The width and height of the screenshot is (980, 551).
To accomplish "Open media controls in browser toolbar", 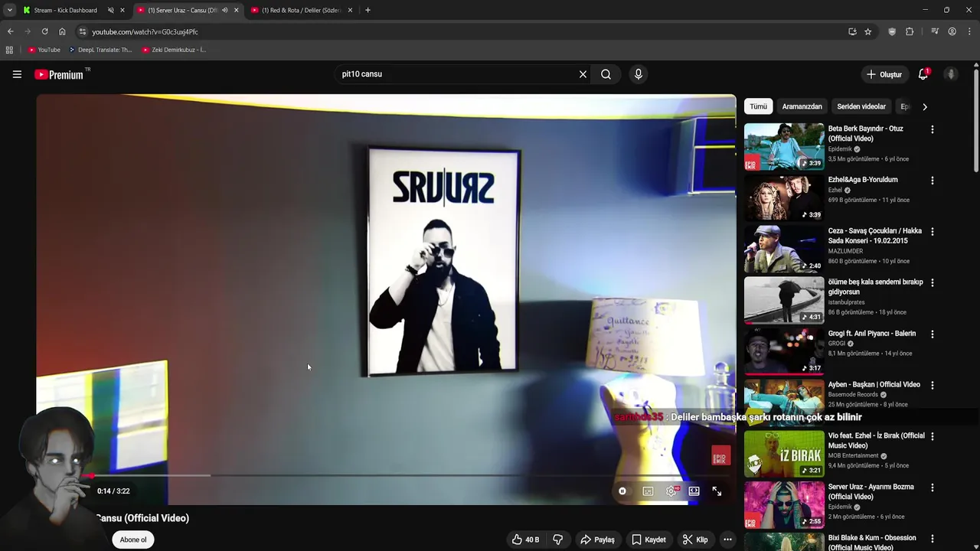I will point(935,31).
